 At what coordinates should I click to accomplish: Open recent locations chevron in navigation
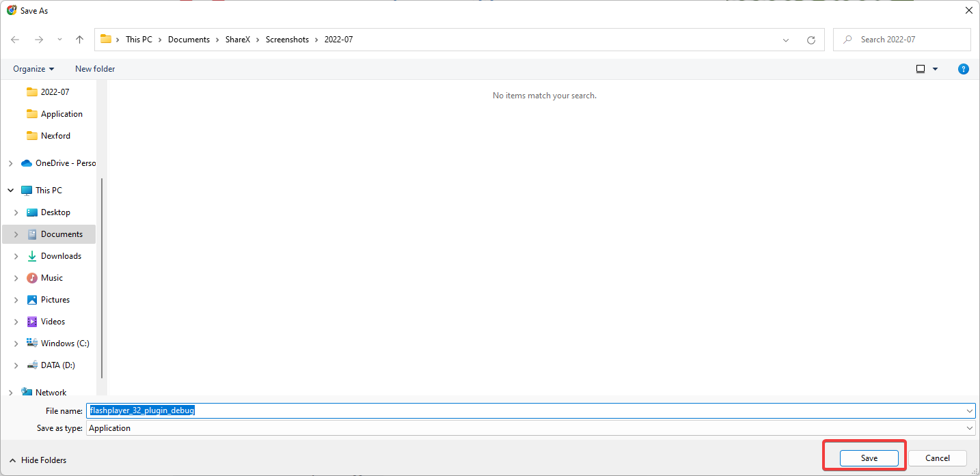(59, 40)
